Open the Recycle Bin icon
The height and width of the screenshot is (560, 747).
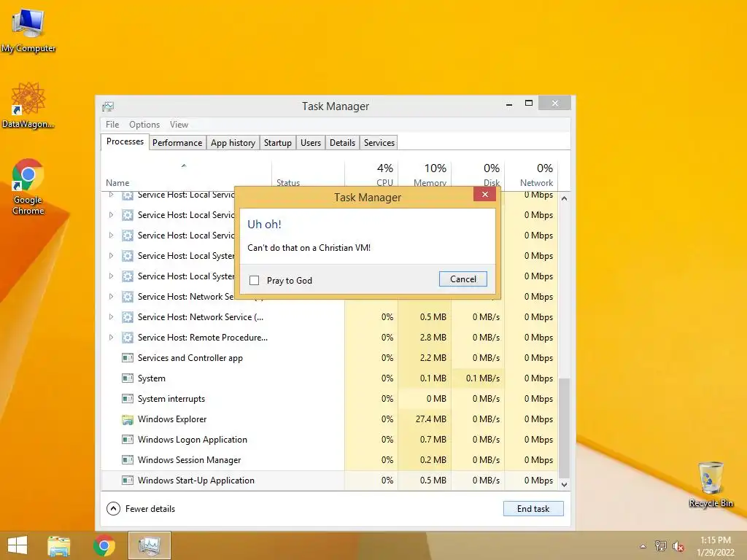(711, 484)
